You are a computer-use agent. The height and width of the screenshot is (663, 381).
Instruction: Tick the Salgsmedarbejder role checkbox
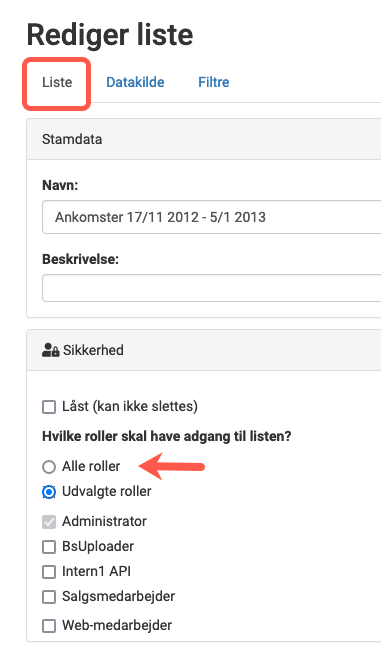coord(49,597)
